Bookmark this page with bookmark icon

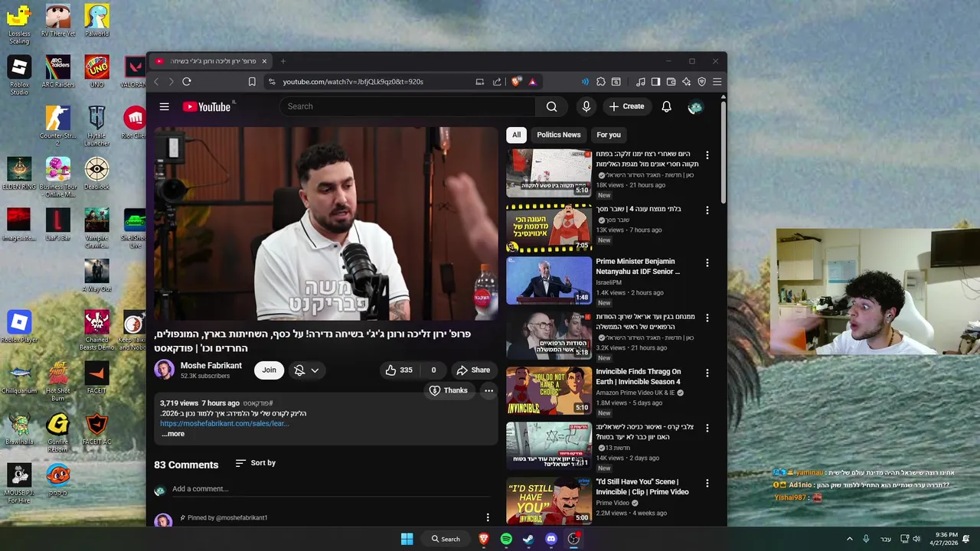tap(252, 82)
